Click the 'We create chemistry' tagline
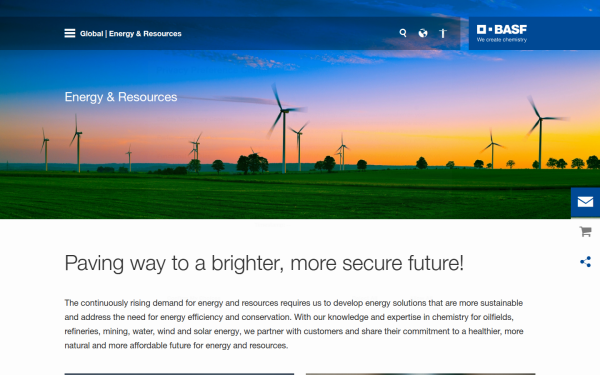 502,40
